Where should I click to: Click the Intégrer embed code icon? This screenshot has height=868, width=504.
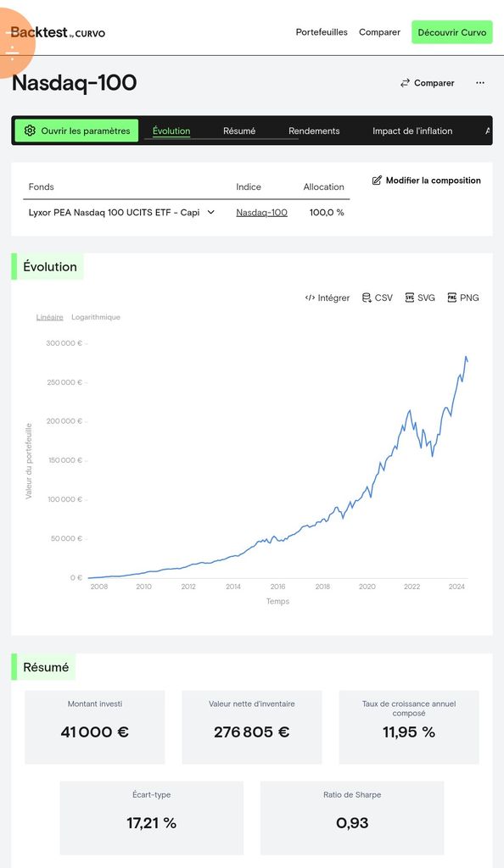[x=310, y=298]
